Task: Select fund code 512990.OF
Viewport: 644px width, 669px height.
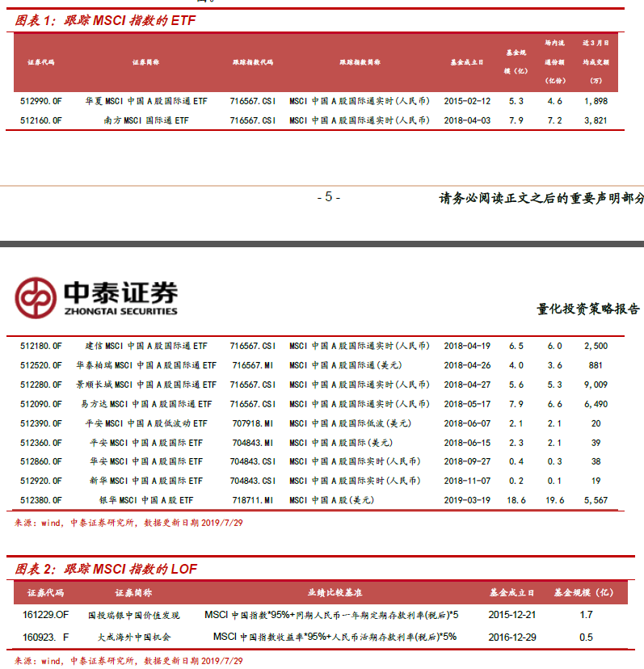Action: [41, 101]
